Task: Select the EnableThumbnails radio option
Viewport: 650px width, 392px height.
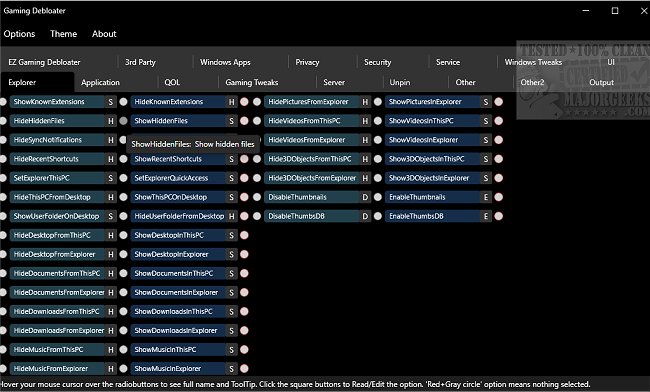Action: click(x=378, y=197)
